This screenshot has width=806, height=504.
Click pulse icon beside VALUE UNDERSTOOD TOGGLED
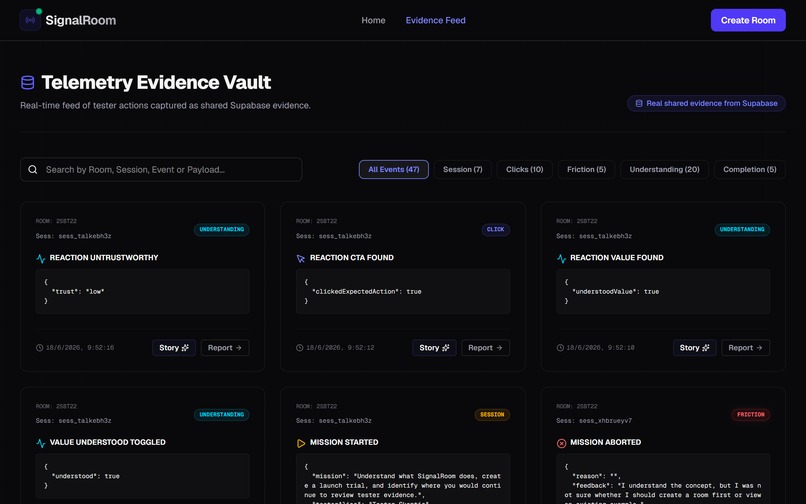(41, 443)
